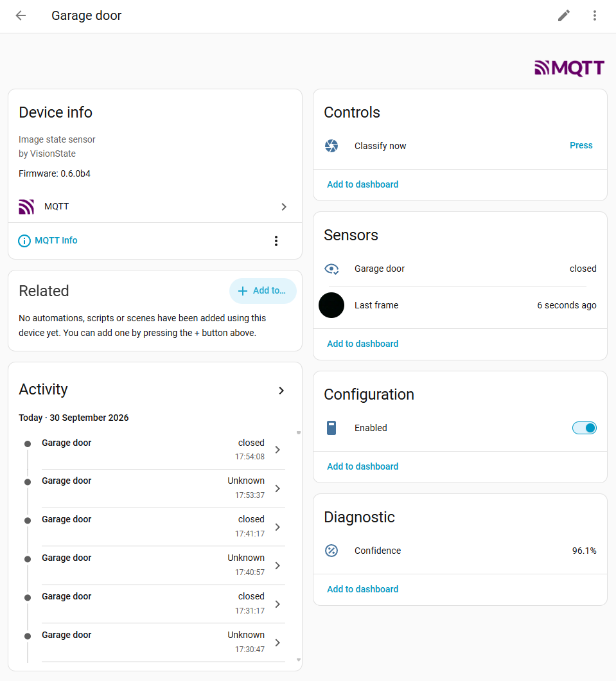616x681 pixels.
Task: Click the plus icon in Add to...
Action: tap(243, 291)
